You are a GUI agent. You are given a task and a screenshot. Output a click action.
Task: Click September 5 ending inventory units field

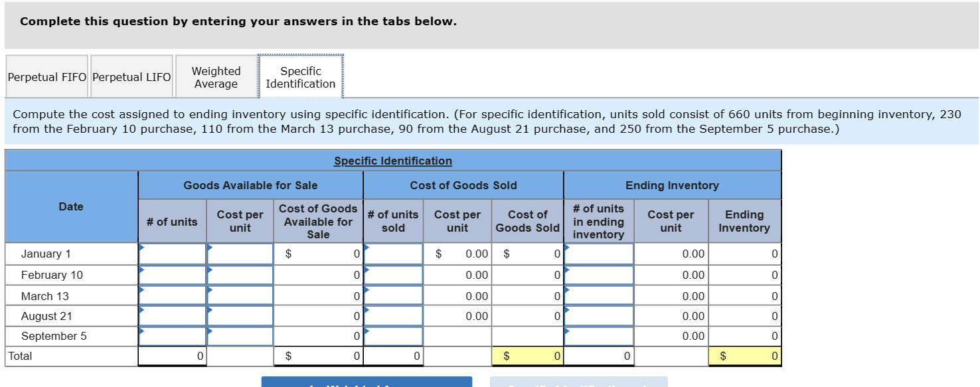[x=598, y=336]
